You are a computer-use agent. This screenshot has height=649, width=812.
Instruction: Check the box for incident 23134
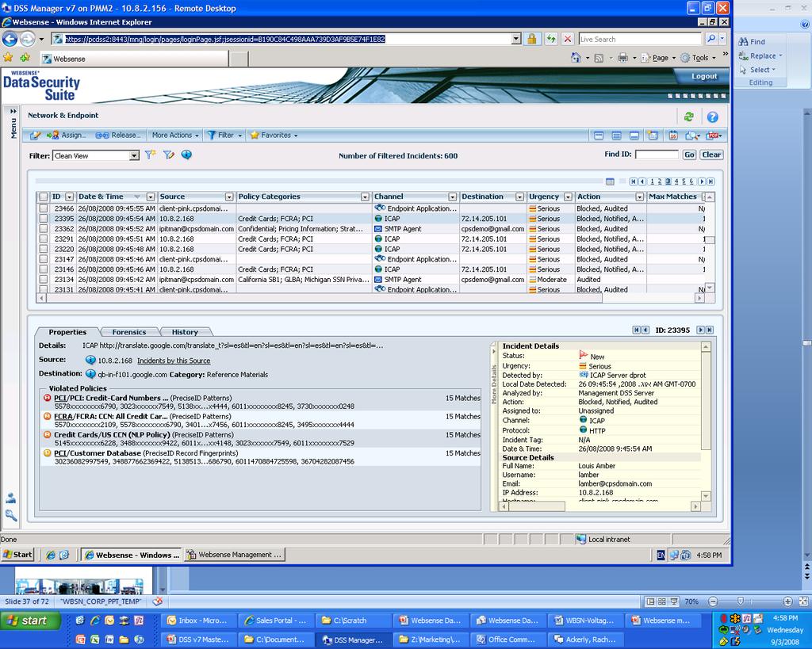point(44,280)
